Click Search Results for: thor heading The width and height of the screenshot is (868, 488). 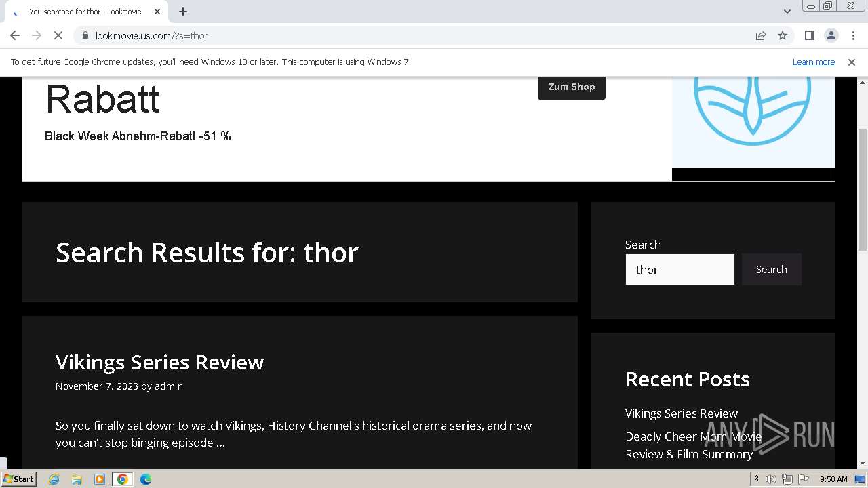pyautogui.click(x=207, y=253)
